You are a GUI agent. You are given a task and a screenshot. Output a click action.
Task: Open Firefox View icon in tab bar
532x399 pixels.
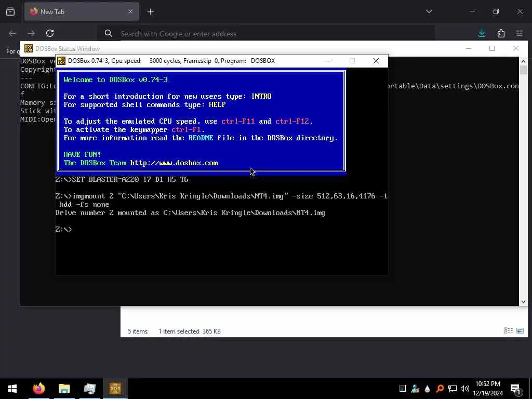(10, 12)
